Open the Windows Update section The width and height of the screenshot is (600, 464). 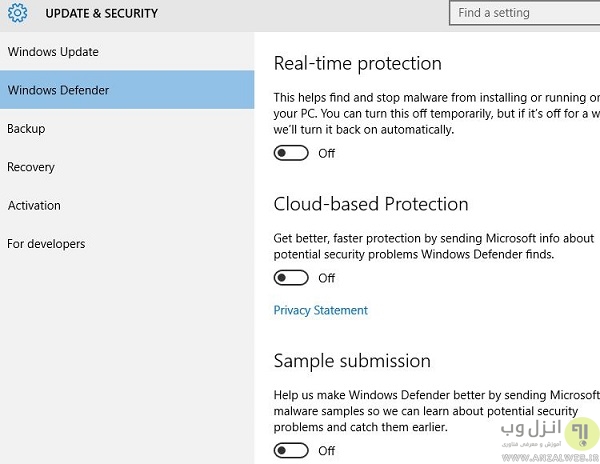pyautogui.click(x=53, y=52)
